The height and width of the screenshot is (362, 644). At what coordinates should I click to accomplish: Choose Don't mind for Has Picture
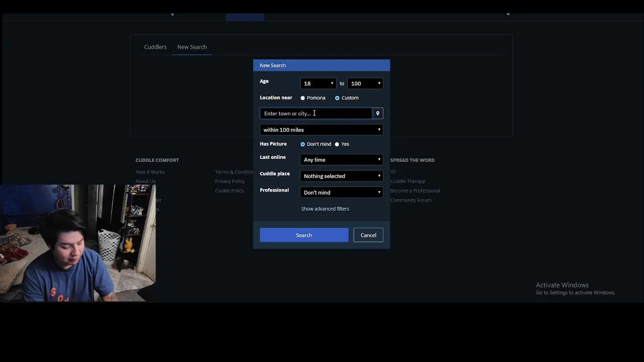(x=303, y=144)
